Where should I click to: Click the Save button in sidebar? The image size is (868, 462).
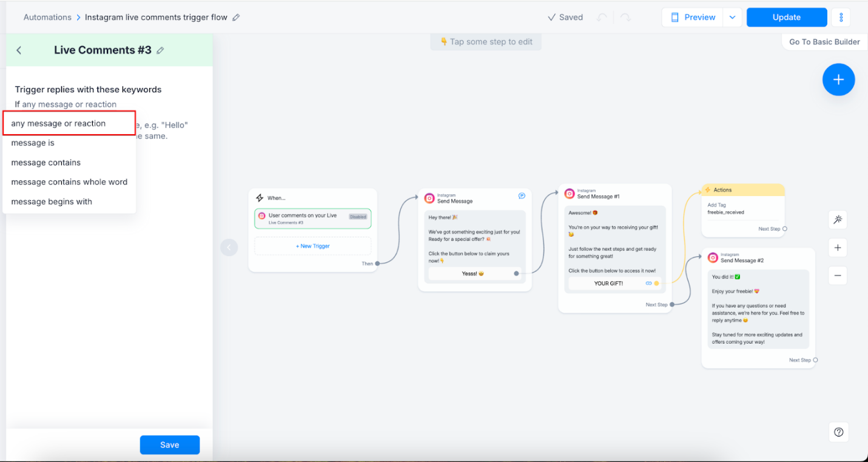pyautogui.click(x=169, y=445)
